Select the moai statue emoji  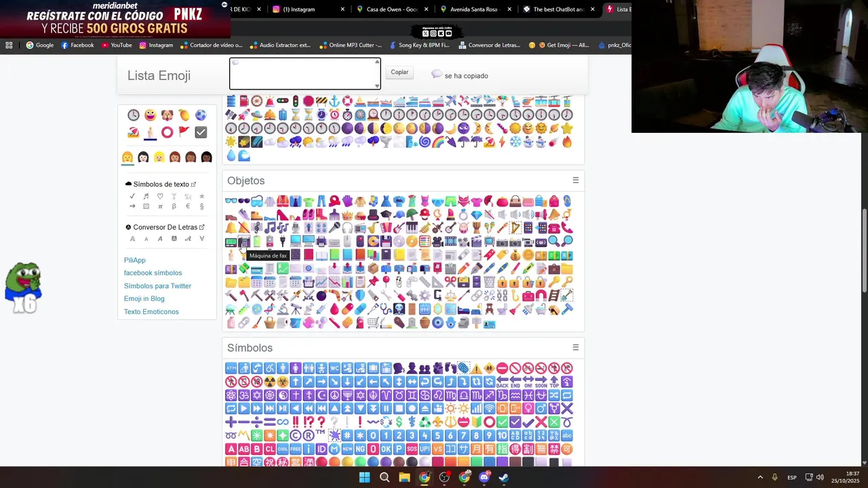[x=464, y=323]
